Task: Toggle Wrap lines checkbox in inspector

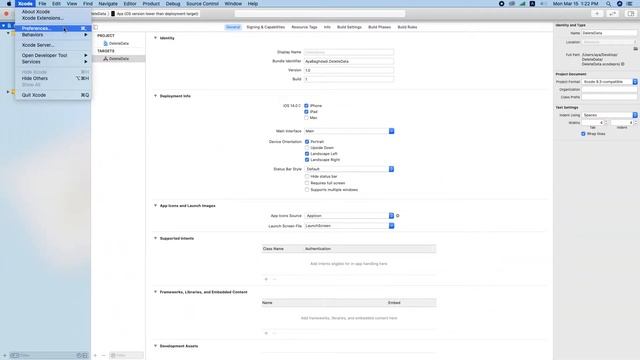Action: (x=583, y=134)
